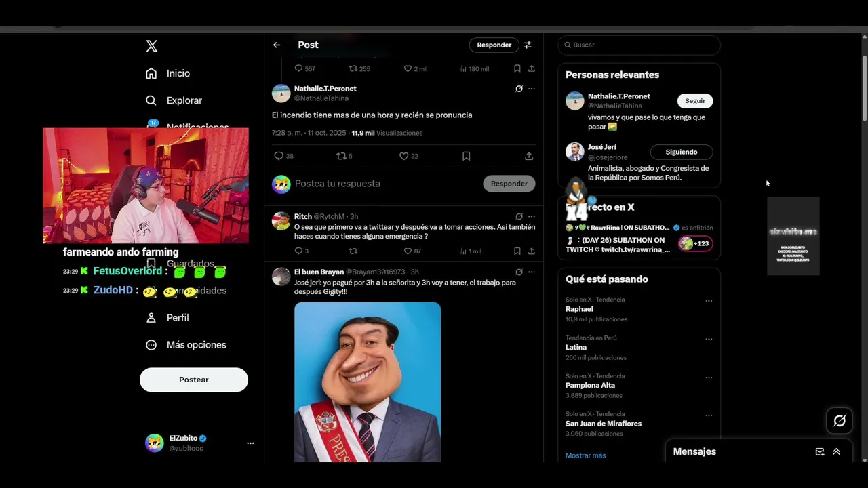868x488 pixels.
Task: Follow Nathalie.T.Peronet with Seguir button
Action: [695, 101]
